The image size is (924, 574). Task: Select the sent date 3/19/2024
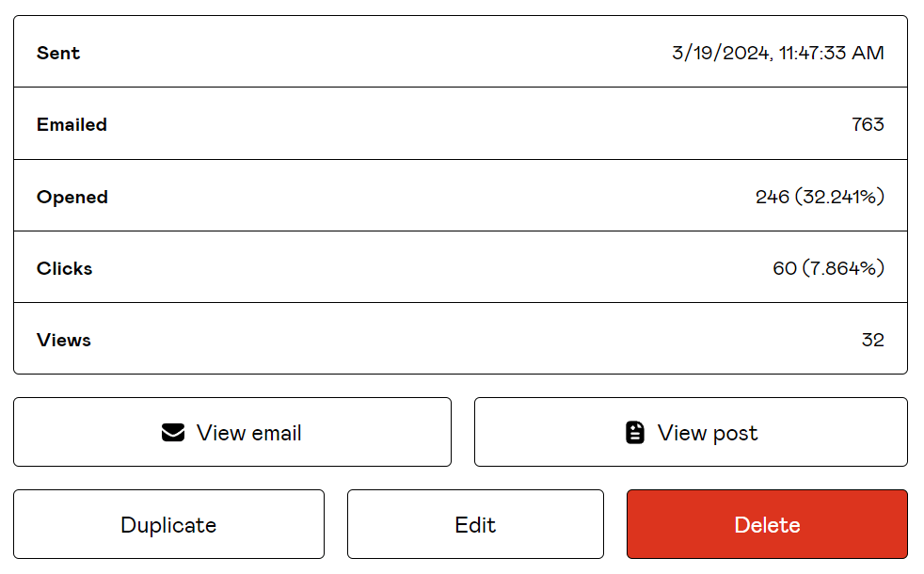point(721,53)
